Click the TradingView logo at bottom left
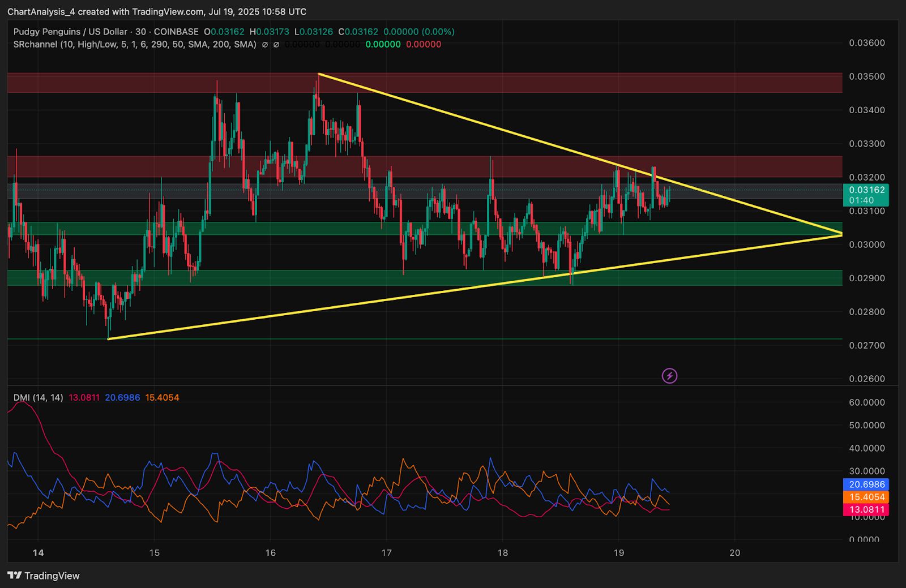Screen dimensions: 906x588 click(44, 576)
